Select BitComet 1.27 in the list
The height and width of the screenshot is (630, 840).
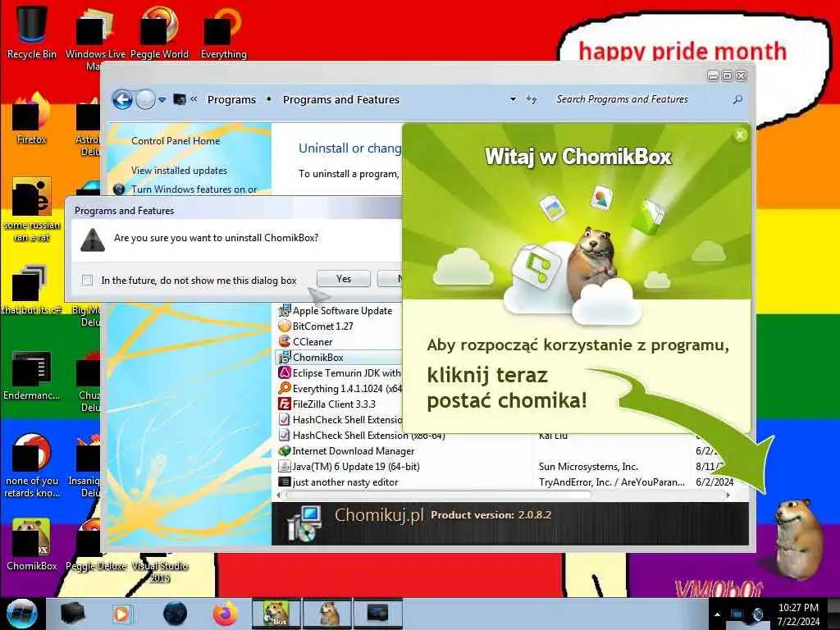(x=323, y=326)
